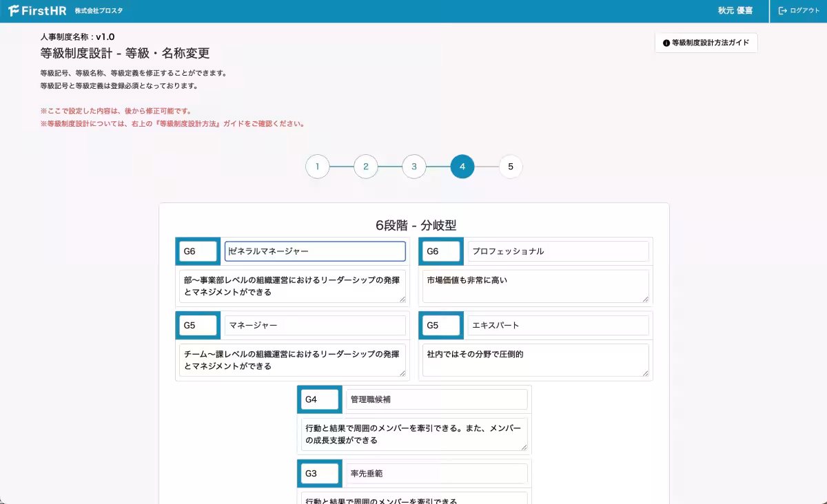Image resolution: width=827 pixels, height=504 pixels.
Task: Open the 等級制度設計方法ガイド guide
Action: [x=706, y=43]
